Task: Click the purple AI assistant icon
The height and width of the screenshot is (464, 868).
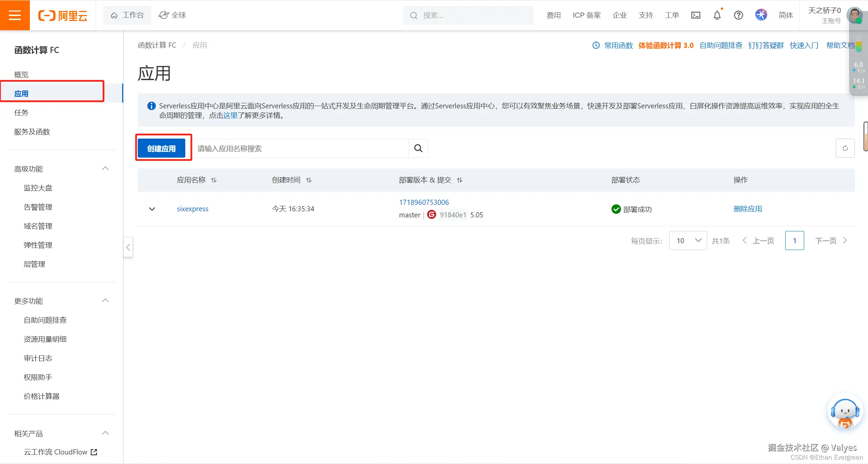Action: coord(761,15)
